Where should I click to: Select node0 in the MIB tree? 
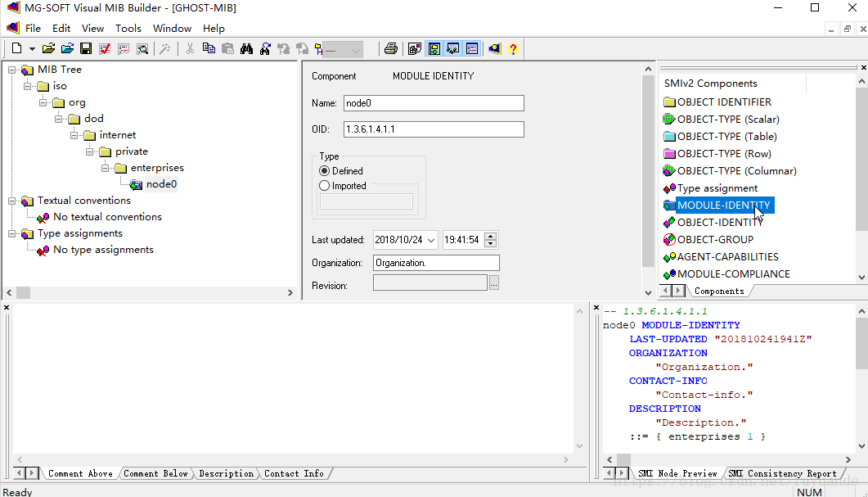161,184
